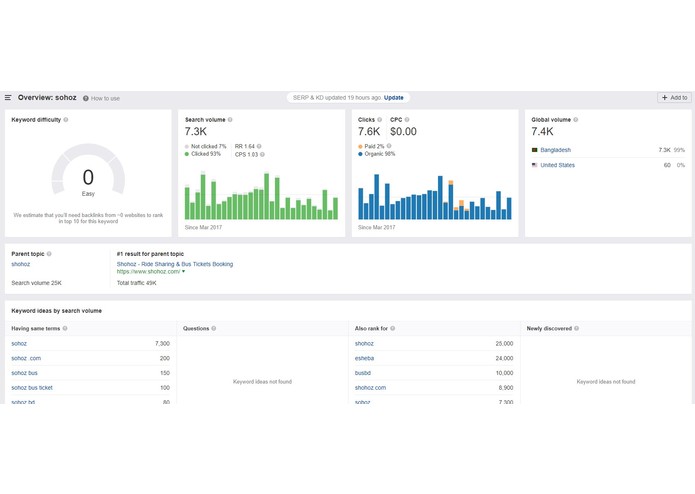Click the How to use help icon
This screenshot has width=695, height=494.
pos(86,98)
